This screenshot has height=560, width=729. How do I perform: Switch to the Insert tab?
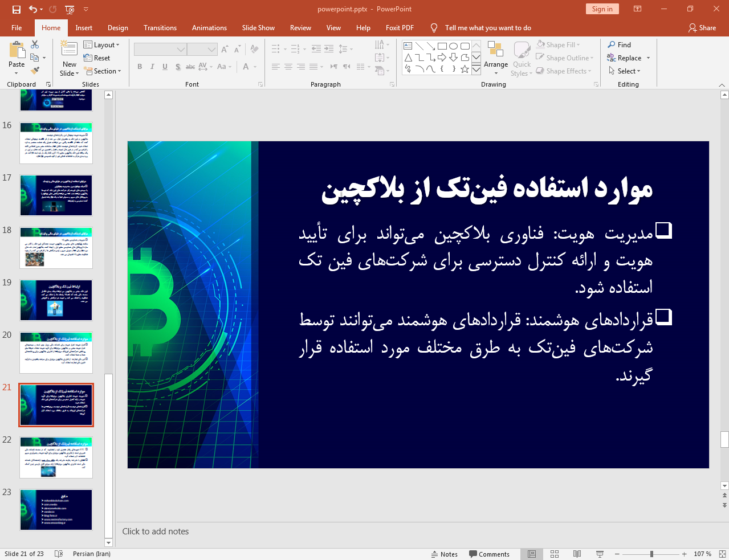coord(84,27)
